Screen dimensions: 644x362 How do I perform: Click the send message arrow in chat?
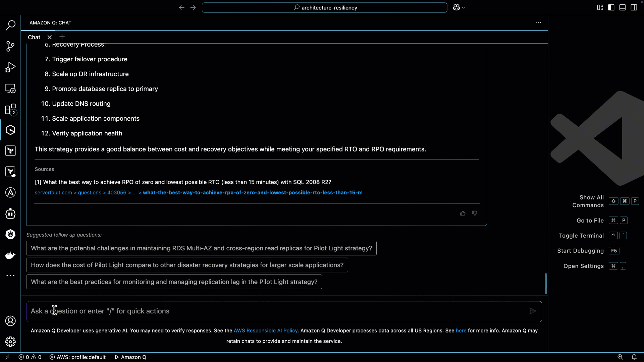pos(532,311)
